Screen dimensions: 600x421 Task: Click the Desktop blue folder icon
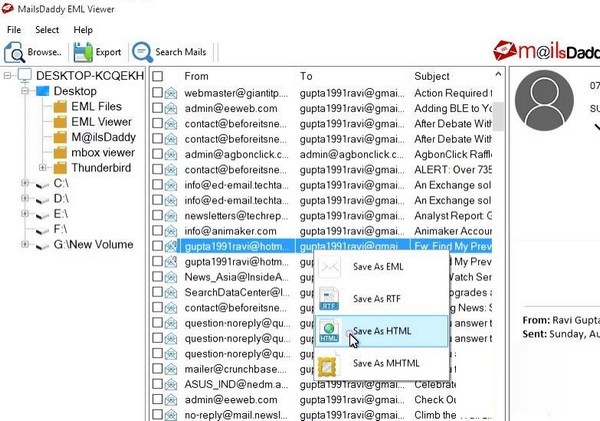(42, 91)
